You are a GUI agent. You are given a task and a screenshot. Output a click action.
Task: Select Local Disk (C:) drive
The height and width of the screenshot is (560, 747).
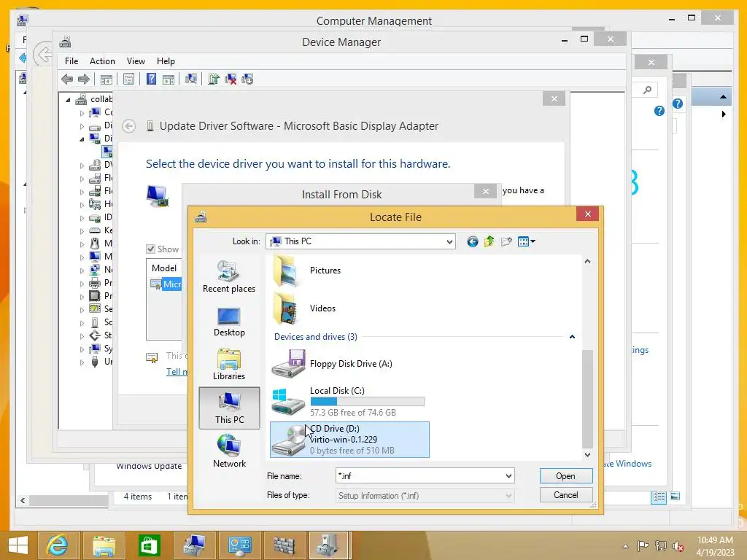pyautogui.click(x=348, y=402)
